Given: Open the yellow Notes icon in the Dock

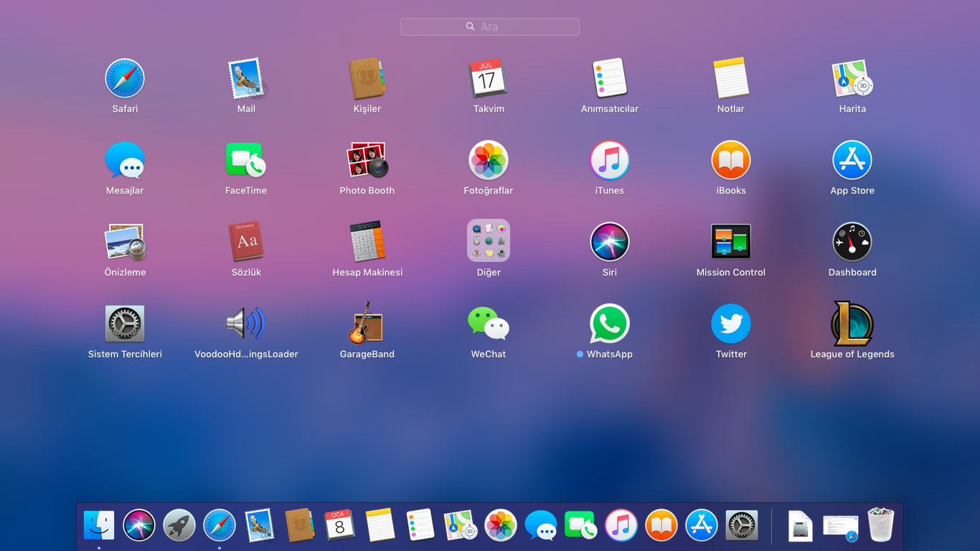Looking at the screenshot, I should pos(380,526).
